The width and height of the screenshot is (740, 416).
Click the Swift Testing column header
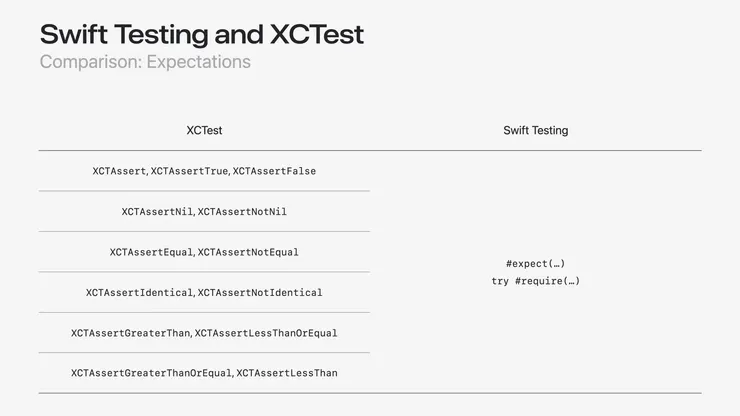[x=535, y=130]
